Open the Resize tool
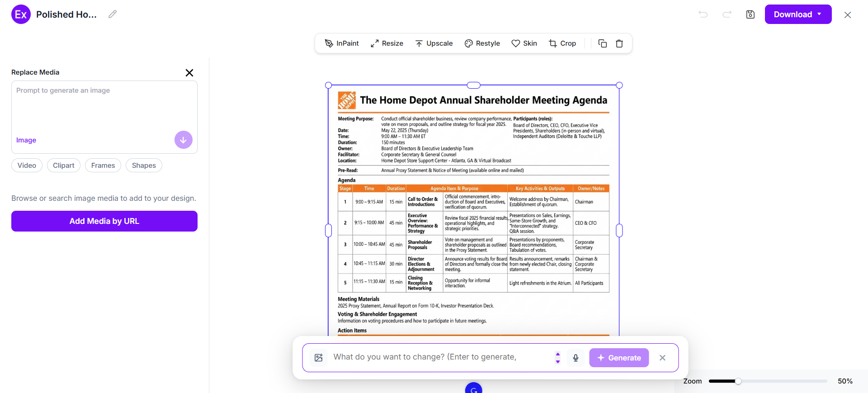868x393 pixels. [387, 43]
